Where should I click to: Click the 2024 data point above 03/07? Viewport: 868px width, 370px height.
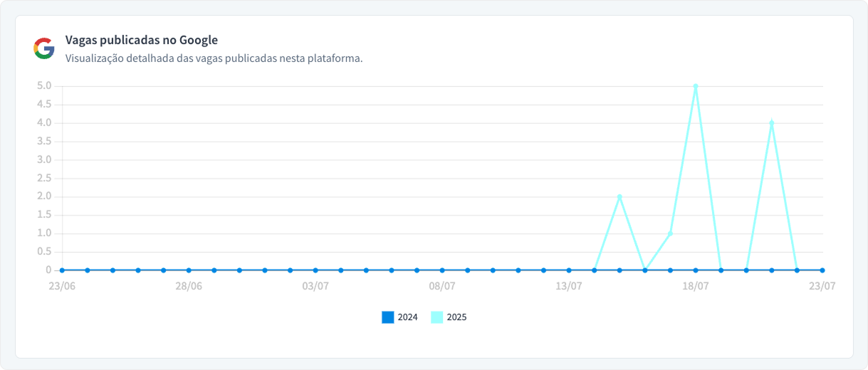(x=315, y=270)
